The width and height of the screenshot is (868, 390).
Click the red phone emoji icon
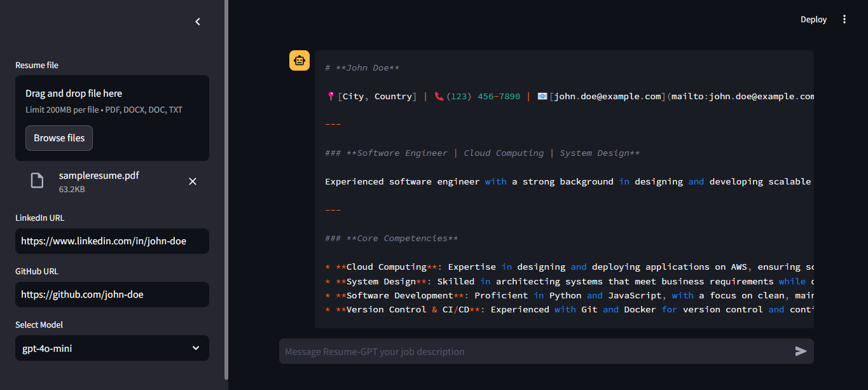(x=439, y=96)
